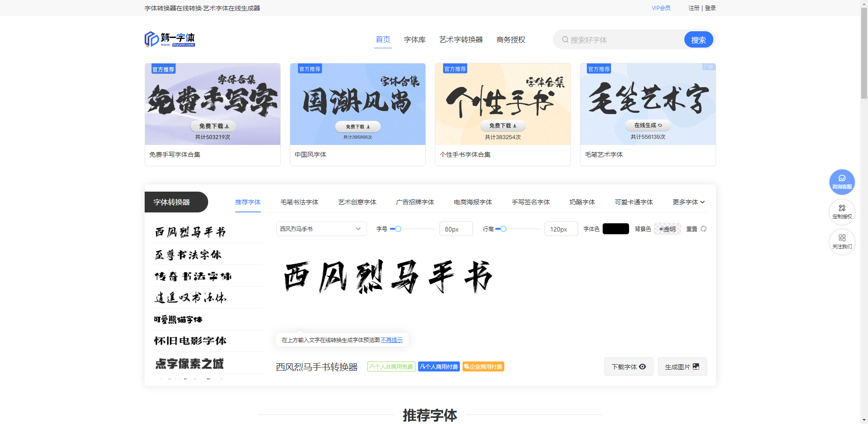Open the 西风烈马手书 font selection dropdown
Screen dimensions: 868x424
(x=321, y=229)
